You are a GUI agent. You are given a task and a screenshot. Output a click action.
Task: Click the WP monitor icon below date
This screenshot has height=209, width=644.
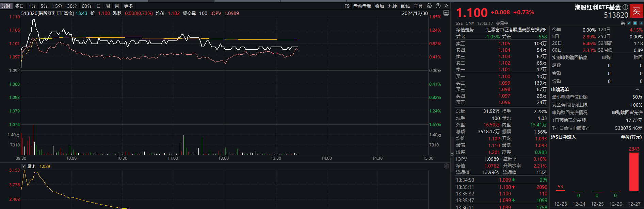pos(446,13)
